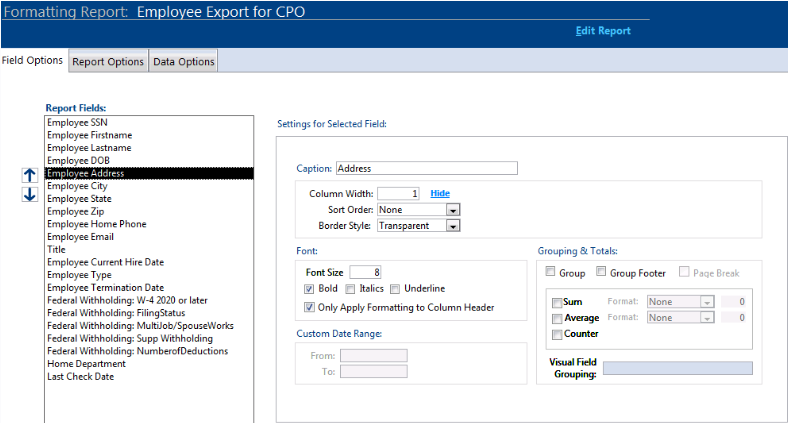Image resolution: width=788 pixels, height=423 pixels.
Task: Click the Column Width input field
Action: pos(399,193)
